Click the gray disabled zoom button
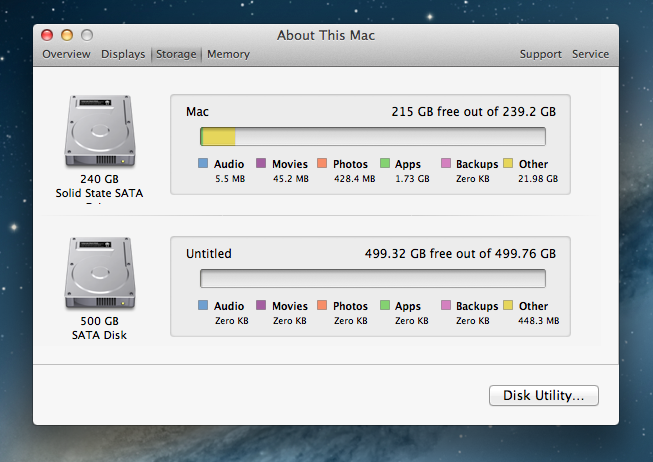Screen dimensions: 653x462 point(87,35)
